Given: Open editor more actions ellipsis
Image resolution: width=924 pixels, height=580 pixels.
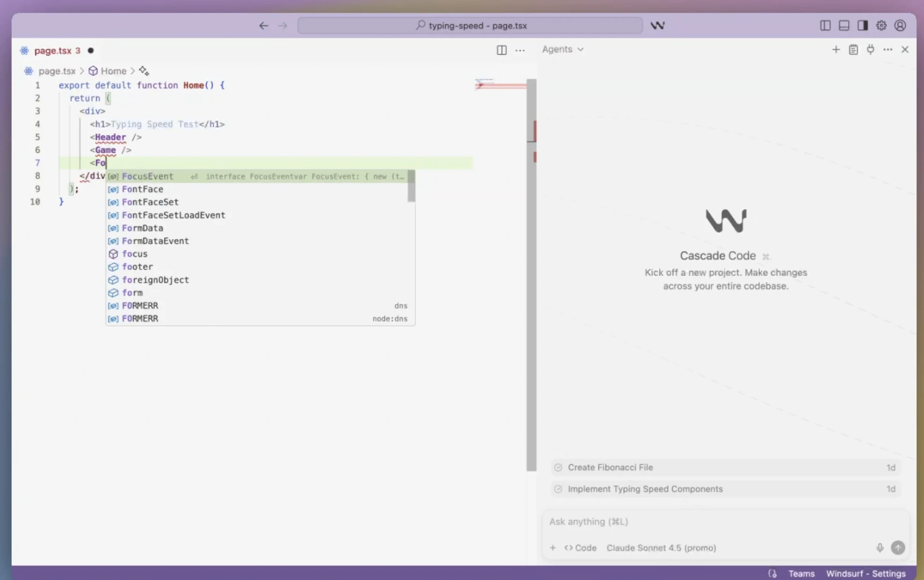Looking at the screenshot, I should (520, 50).
